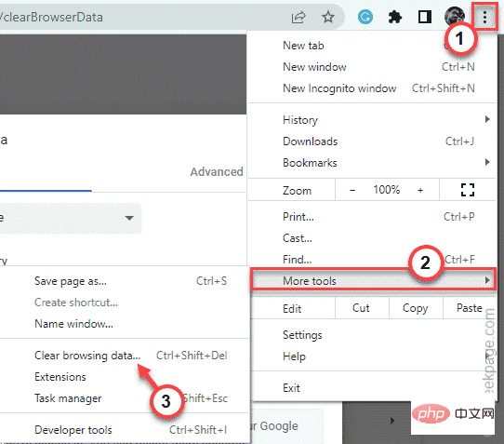The width and height of the screenshot is (504, 444).
Task: Open Settings from the Chrome menu
Action: [372, 335]
